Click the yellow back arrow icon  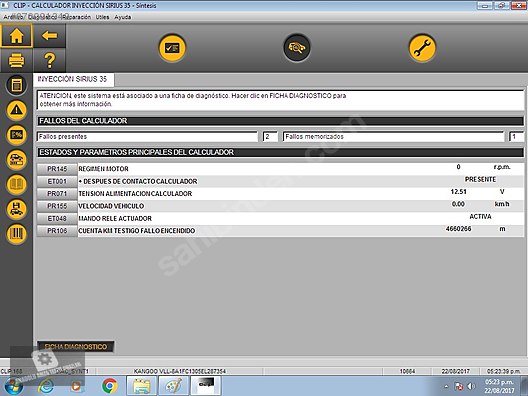click(x=50, y=36)
